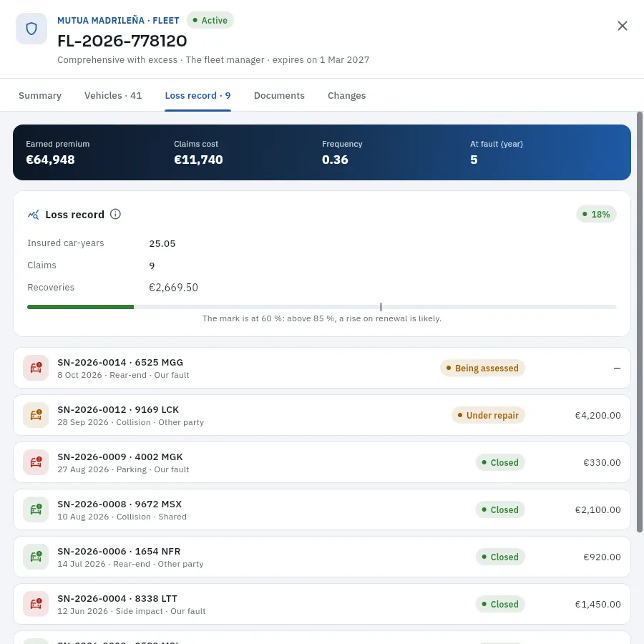
Task: Open claim SN-2026-0004 · 8338 LTT
Action: tap(322, 604)
